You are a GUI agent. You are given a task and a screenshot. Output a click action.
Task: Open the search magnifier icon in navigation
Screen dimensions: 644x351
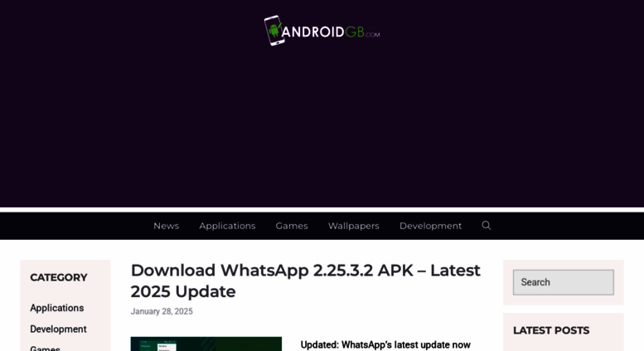point(487,225)
